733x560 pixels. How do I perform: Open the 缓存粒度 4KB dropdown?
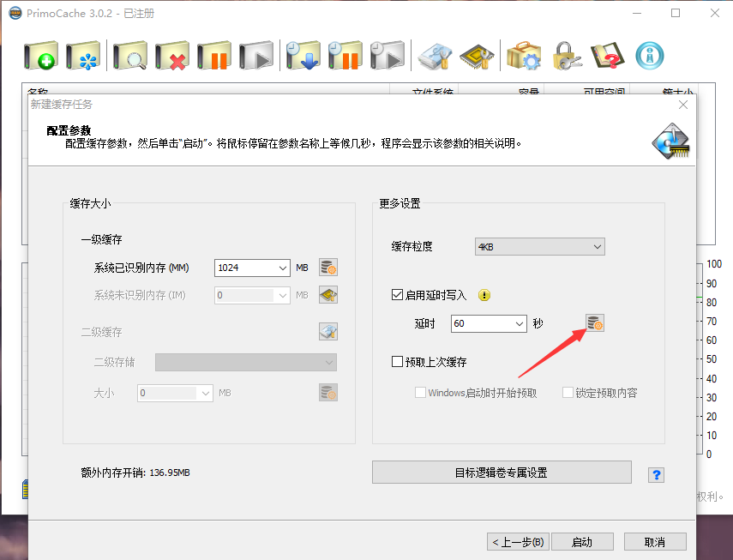click(540, 247)
